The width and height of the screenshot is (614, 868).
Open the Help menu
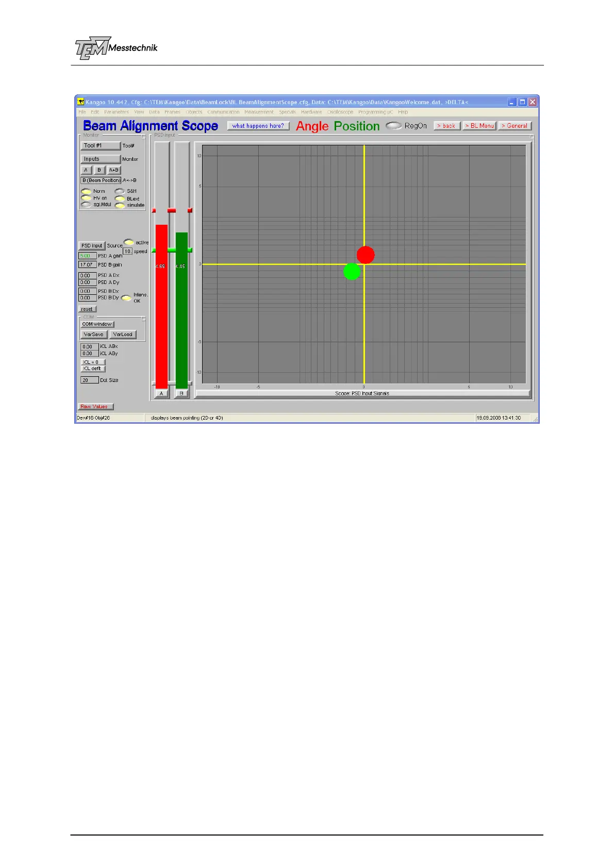click(403, 112)
